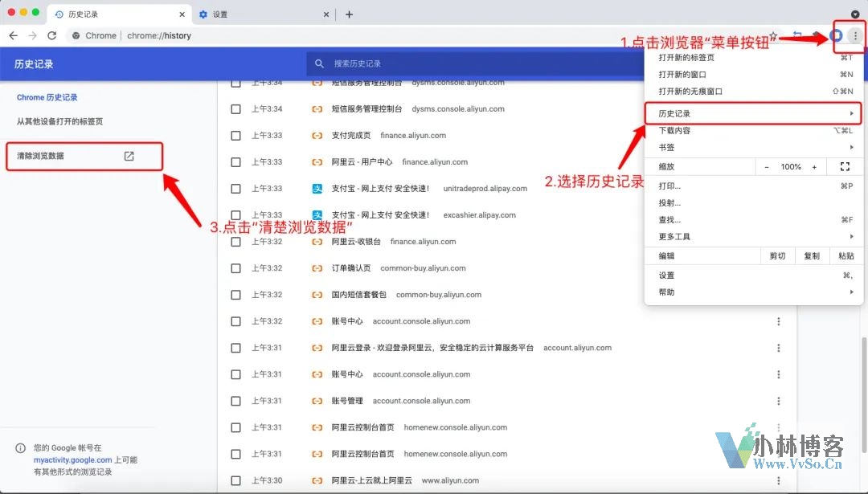Viewport: 868px width, 494px height.
Task: Expand 帮助 submenu
Action: 754,292
